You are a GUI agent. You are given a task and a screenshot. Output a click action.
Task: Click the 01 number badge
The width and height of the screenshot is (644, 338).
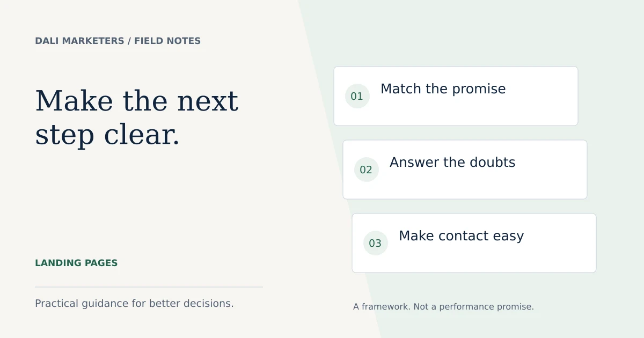click(357, 96)
